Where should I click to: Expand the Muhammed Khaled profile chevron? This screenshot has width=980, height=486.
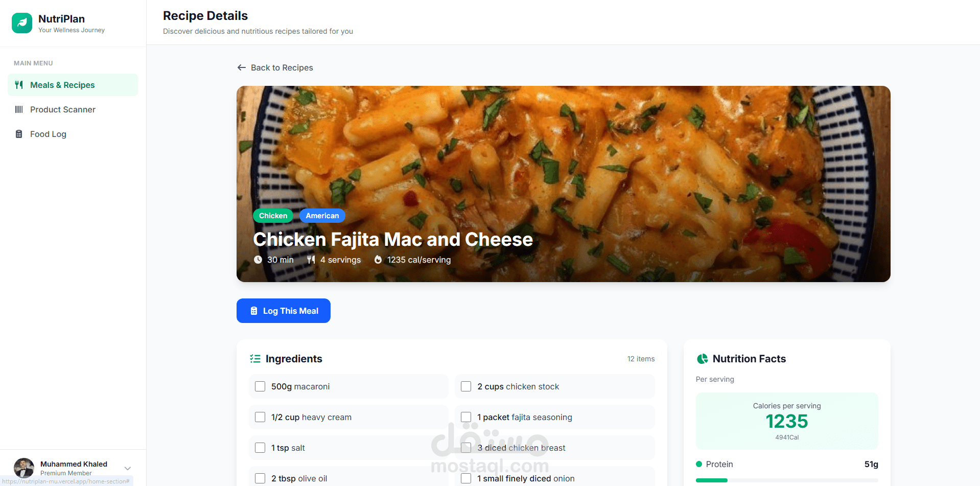click(x=128, y=468)
